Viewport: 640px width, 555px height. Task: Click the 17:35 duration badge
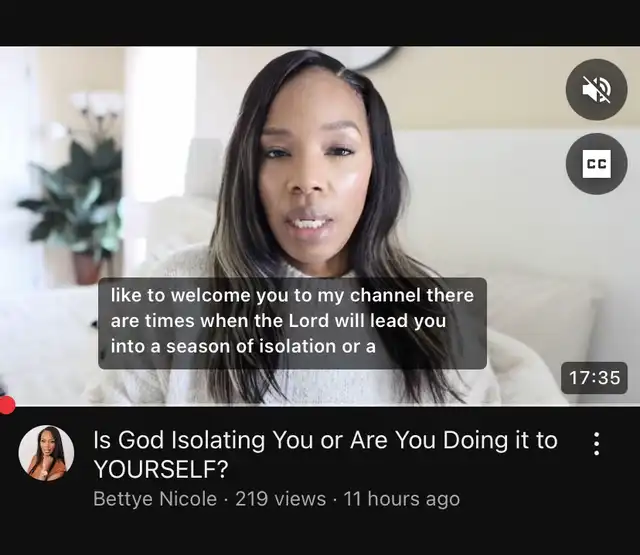point(594,377)
